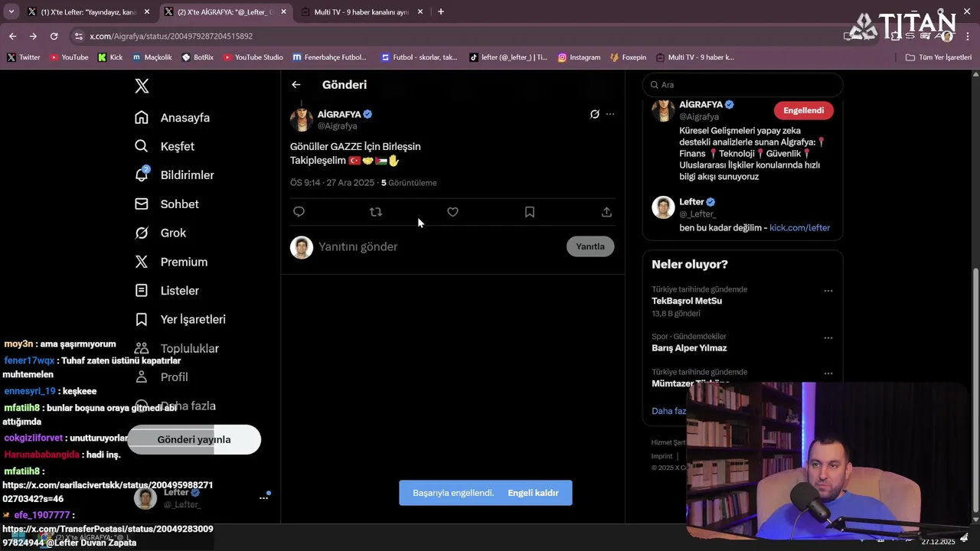Open YouTube bookmark in bookmarks bar
Image resolution: width=980 pixels, height=551 pixels.
69,57
